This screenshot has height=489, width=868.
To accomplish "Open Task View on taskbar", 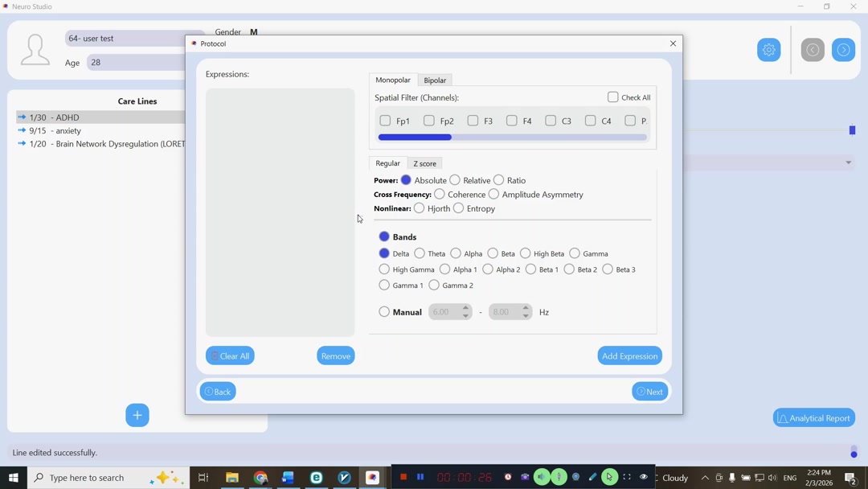I will 203,477.
